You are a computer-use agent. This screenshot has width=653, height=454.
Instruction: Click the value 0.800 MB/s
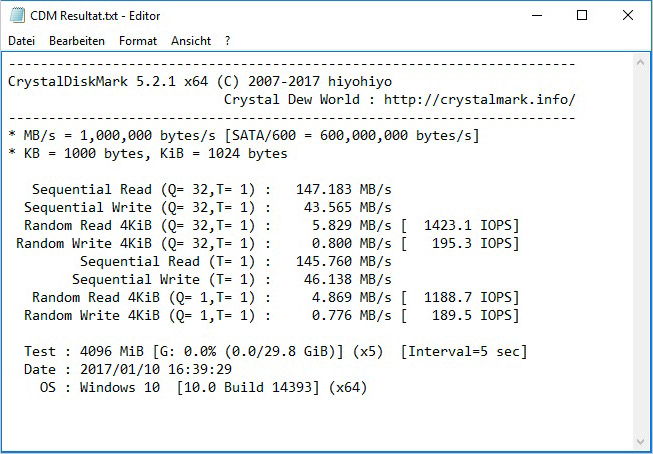tap(352, 243)
